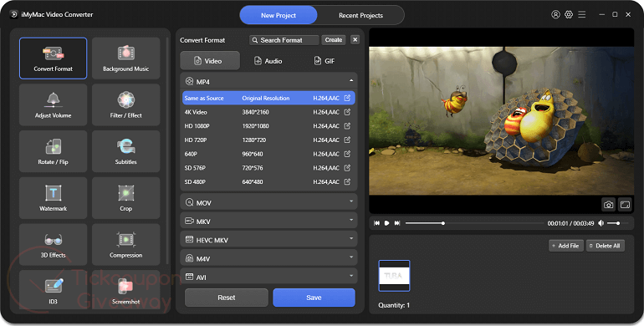Click the video playback progress slider
The width and height of the screenshot is (644, 326).
pos(474,223)
